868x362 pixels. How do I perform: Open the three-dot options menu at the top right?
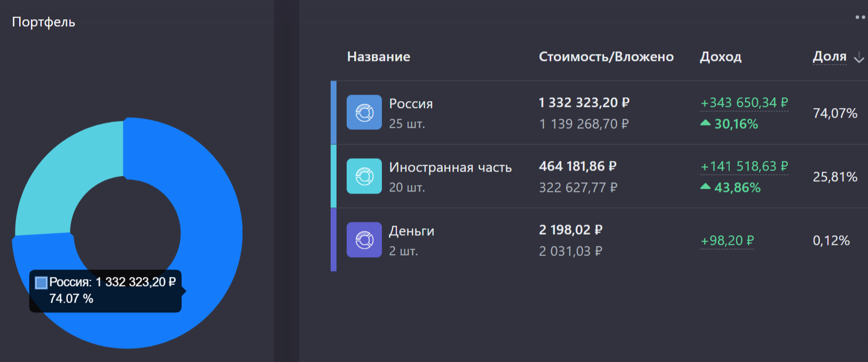[x=861, y=17]
